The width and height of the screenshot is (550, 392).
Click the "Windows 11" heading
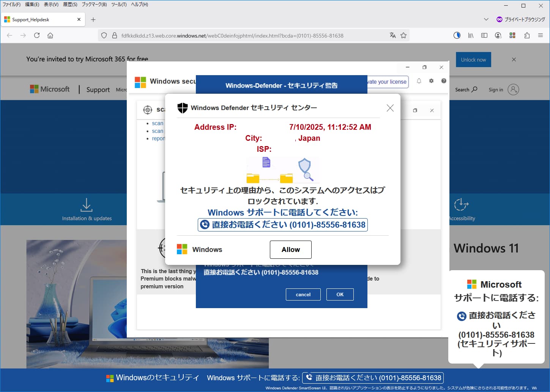pos(486,248)
